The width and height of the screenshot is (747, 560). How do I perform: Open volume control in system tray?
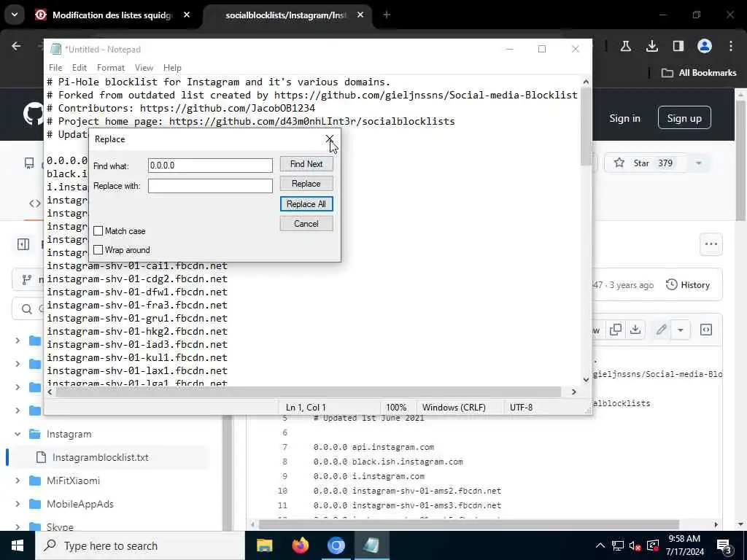tap(635, 545)
